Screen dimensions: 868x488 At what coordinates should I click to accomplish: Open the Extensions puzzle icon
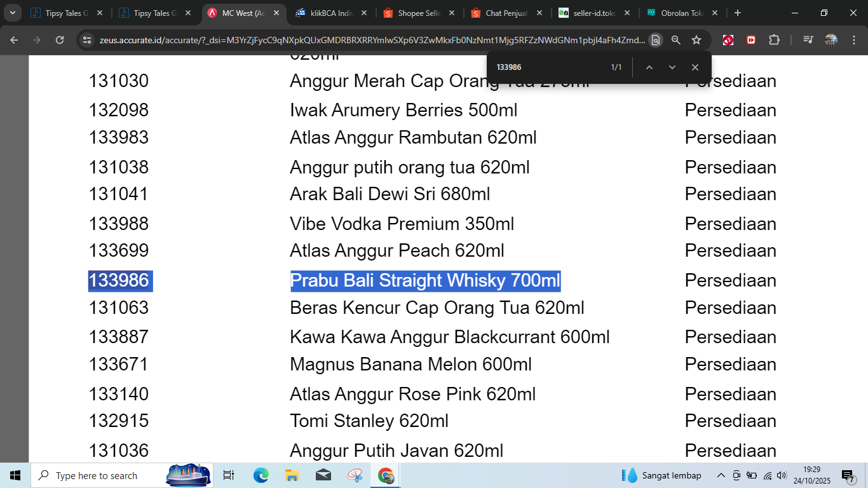coord(774,40)
